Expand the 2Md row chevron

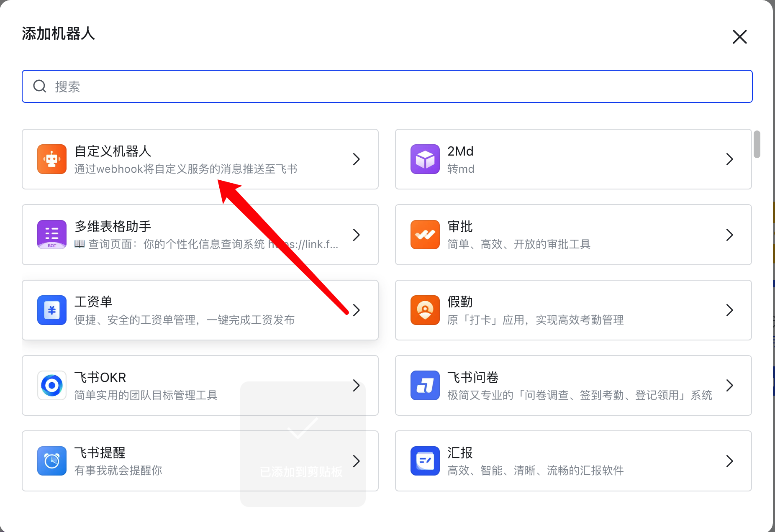(x=729, y=159)
